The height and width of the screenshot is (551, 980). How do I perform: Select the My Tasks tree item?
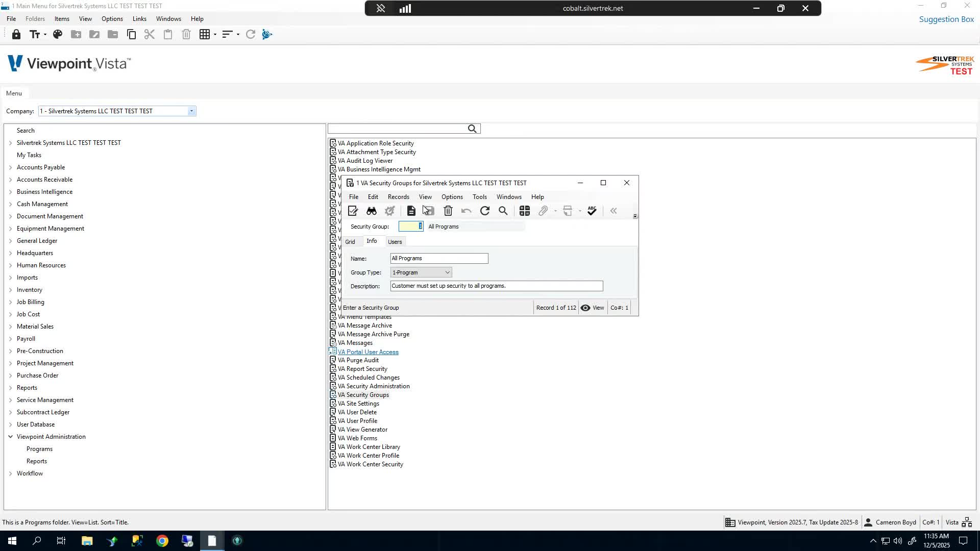(x=29, y=155)
